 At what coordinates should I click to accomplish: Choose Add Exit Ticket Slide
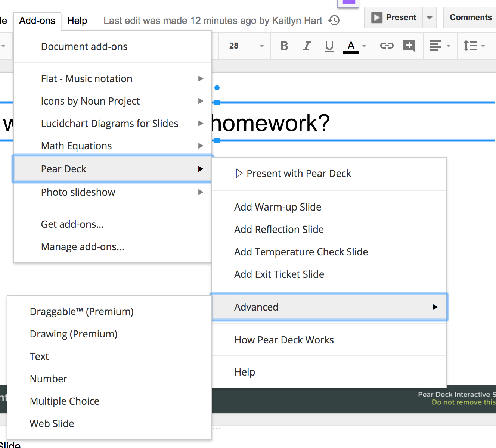[x=329, y=274]
